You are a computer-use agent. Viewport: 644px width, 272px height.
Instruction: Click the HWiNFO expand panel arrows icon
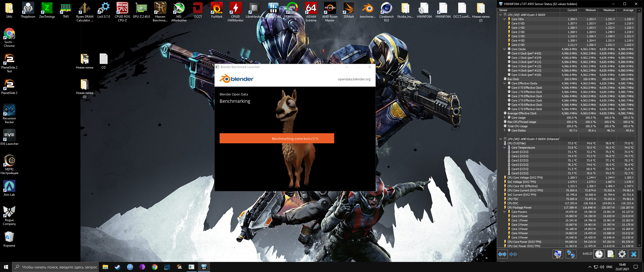(x=502, y=254)
